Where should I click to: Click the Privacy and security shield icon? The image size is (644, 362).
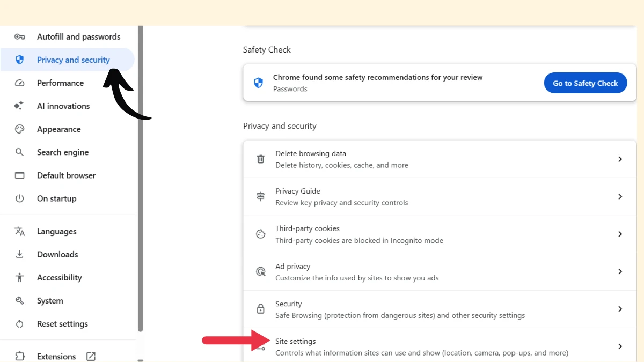[x=20, y=60]
